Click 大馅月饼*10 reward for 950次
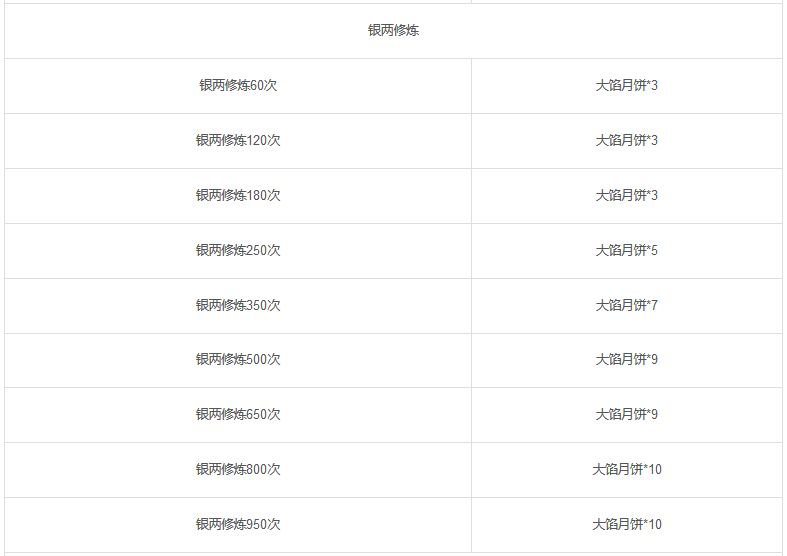 (627, 525)
